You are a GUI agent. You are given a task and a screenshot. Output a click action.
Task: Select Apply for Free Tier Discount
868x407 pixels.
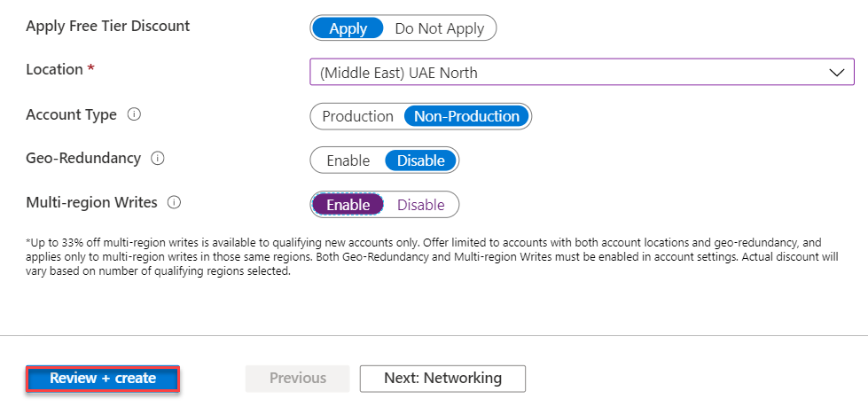348,28
